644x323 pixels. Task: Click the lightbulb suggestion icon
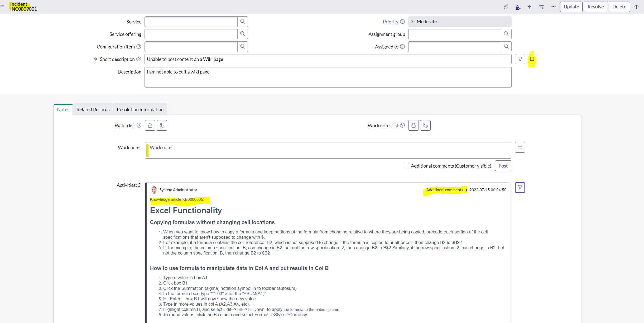520,59
